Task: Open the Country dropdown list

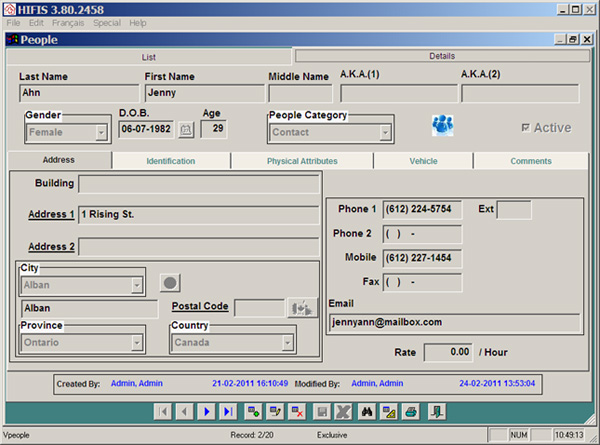Action: point(288,343)
